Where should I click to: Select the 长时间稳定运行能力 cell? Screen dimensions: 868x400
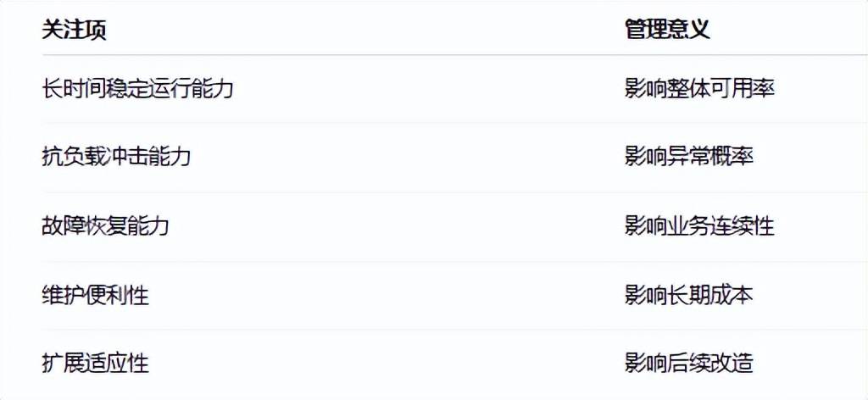(137, 88)
